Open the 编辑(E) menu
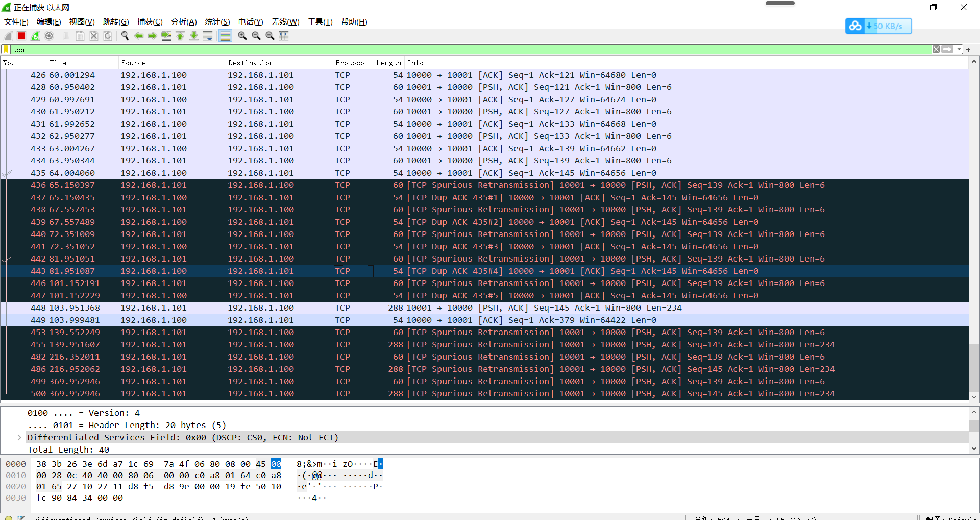The image size is (980, 520). click(48, 22)
